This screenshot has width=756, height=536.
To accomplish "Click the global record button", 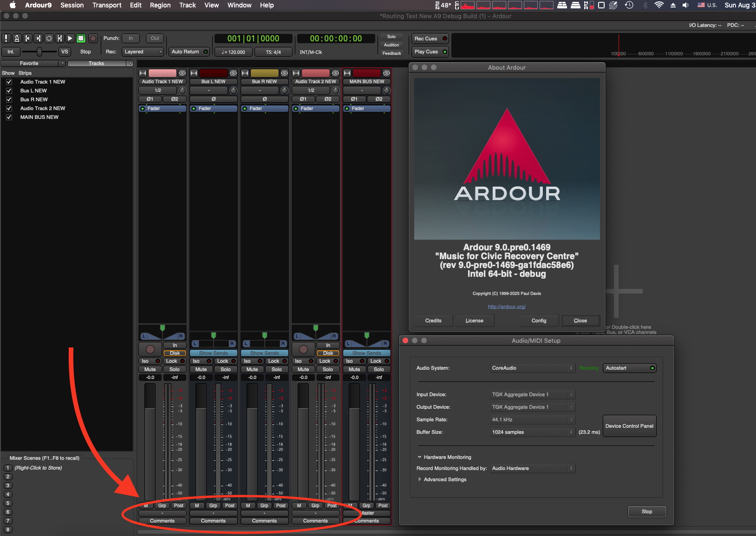I will tap(93, 39).
